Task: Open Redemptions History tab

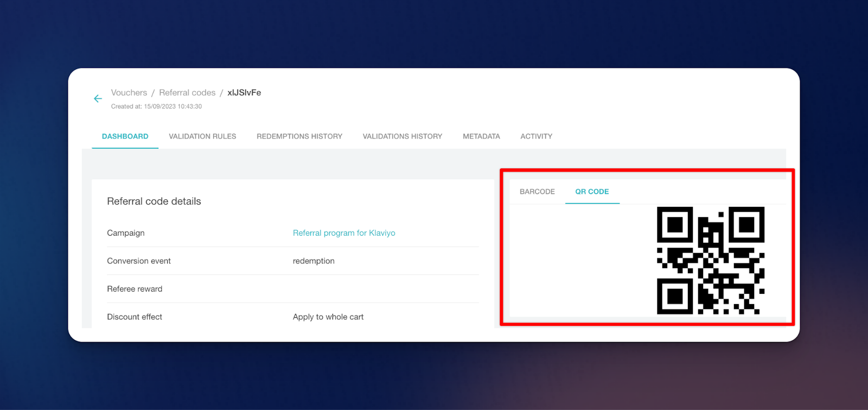Action: coord(299,136)
